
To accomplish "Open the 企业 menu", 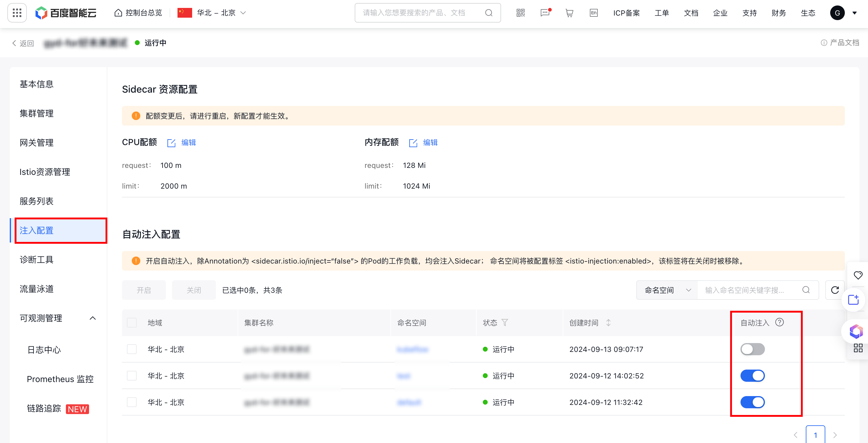I will (720, 13).
